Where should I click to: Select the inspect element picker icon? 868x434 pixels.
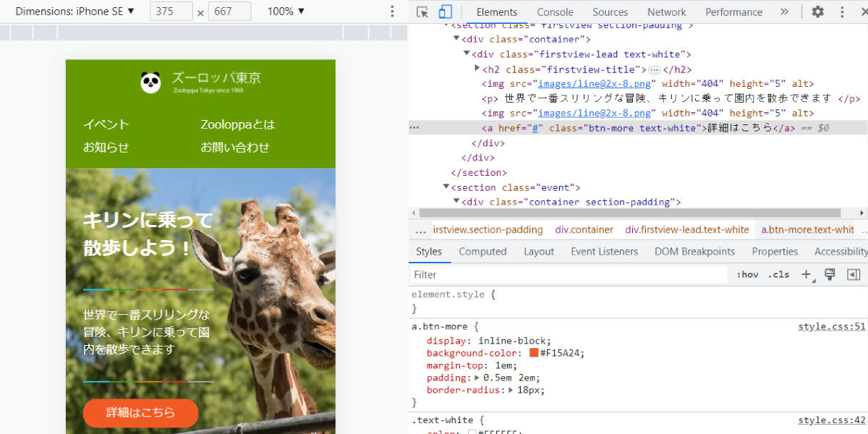click(423, 12)
